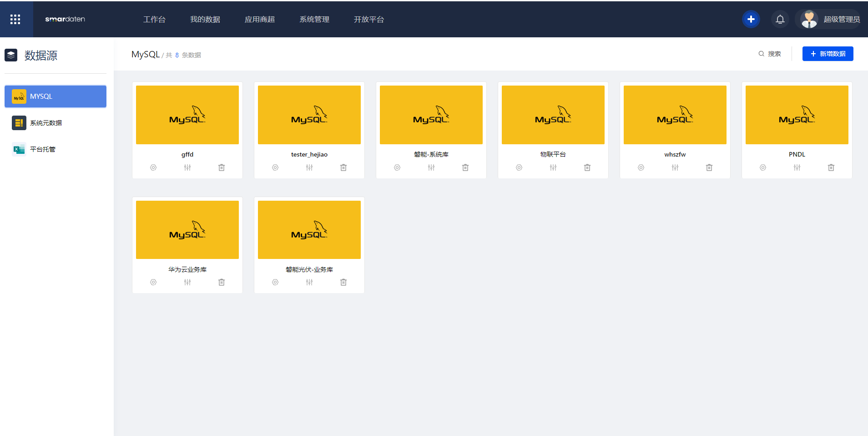Click the PNDL MySQL thumbnail
The image size is (868, 436).
click(x=797, y=115)
